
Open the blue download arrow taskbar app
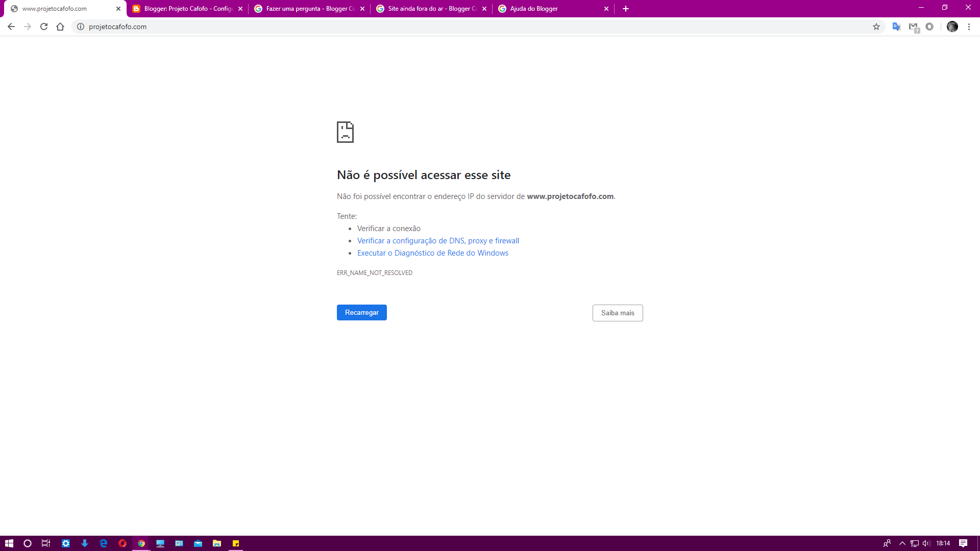pyautogui.click(x=85, y=543)
